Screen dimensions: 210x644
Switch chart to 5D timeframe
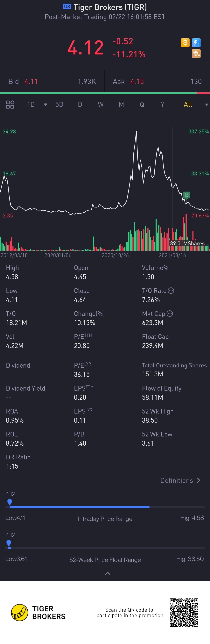coord(59,104)
